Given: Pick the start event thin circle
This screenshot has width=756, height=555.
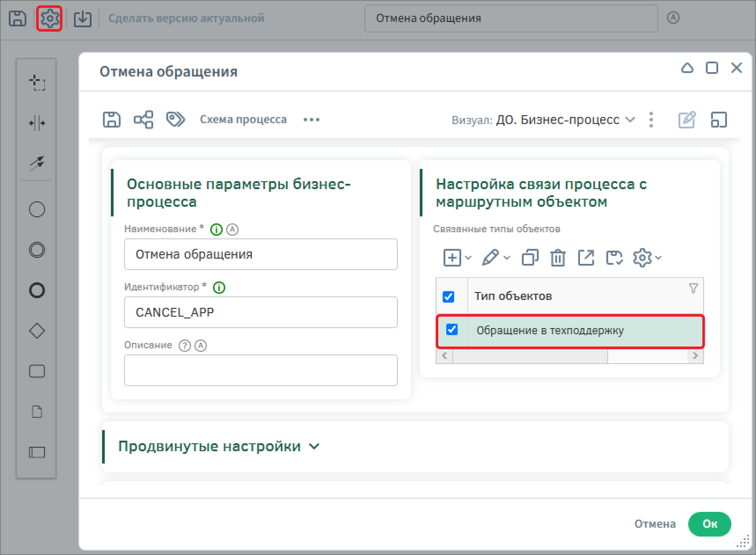Looking at the screenshot, I should coord(37,209).
